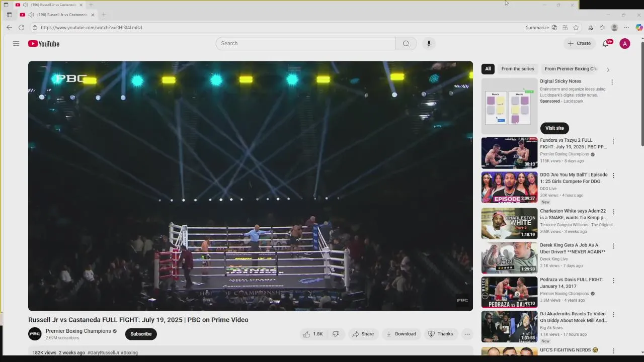Open DJ Akademiks Reacts To Video title
The image size is (644, 362).
point(574,317)
